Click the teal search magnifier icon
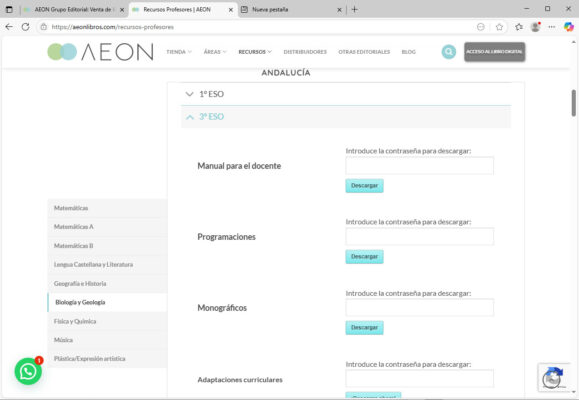Image resolution: width=579 pixels, height=400 pixels. pos(449,52)
